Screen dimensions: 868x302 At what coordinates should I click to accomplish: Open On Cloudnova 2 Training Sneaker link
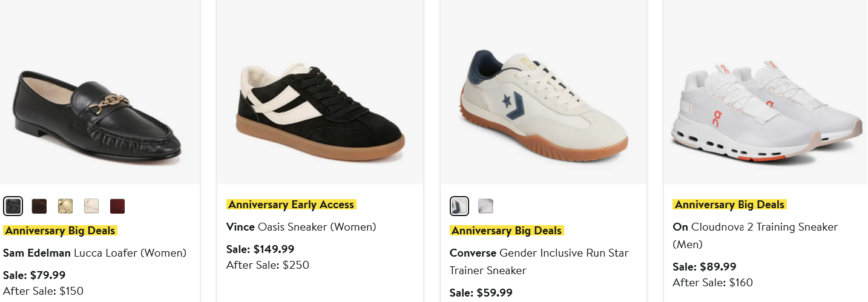[x=755, y=235]
